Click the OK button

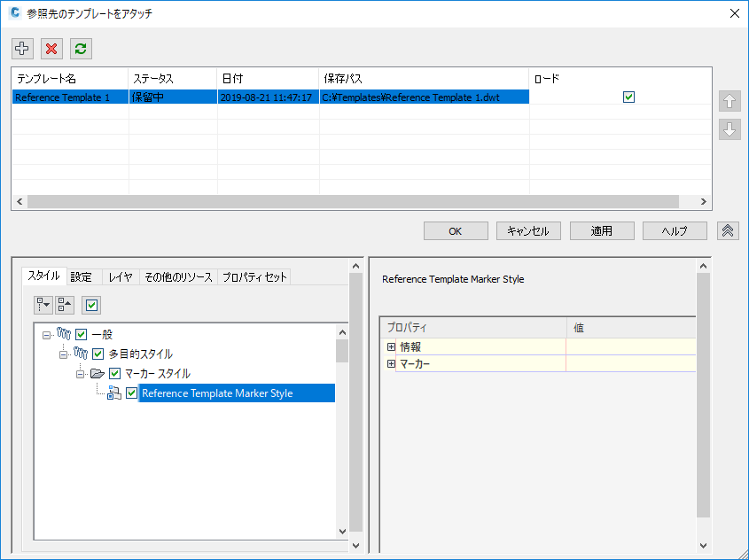point(456,231)
